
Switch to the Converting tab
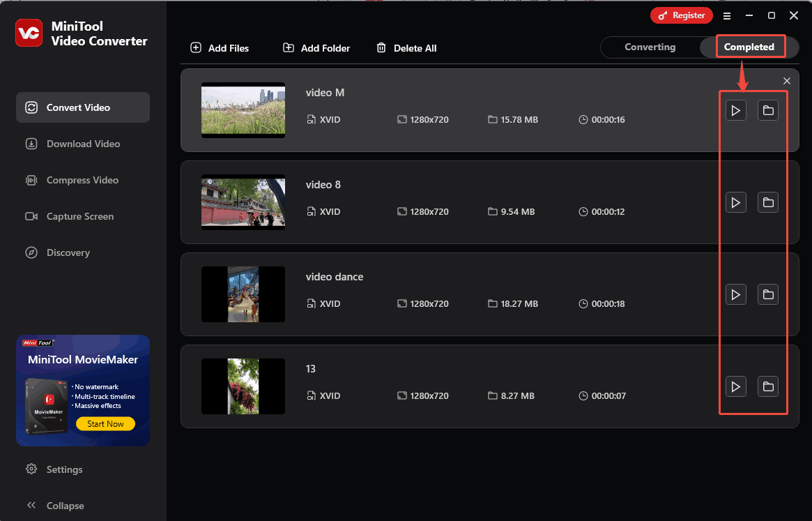(650, 47)
